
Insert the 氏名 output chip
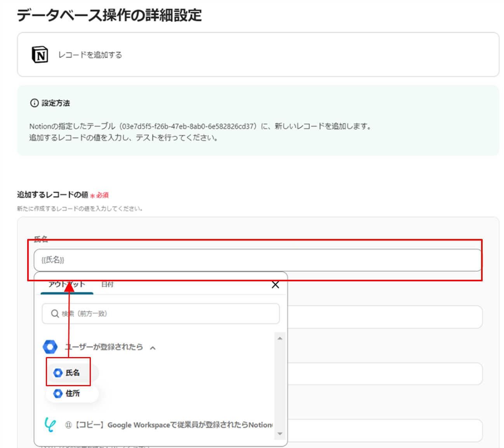(72, 373)
